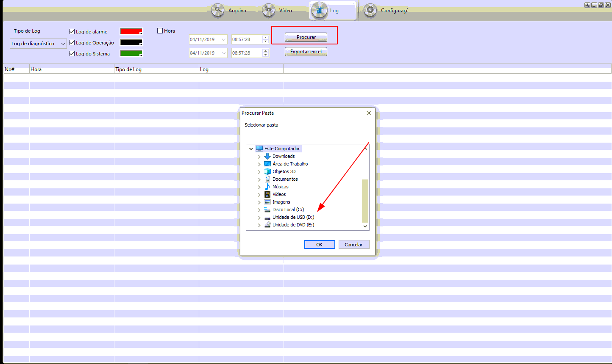Collapse the Este Computador tree node

click(251, 149)
